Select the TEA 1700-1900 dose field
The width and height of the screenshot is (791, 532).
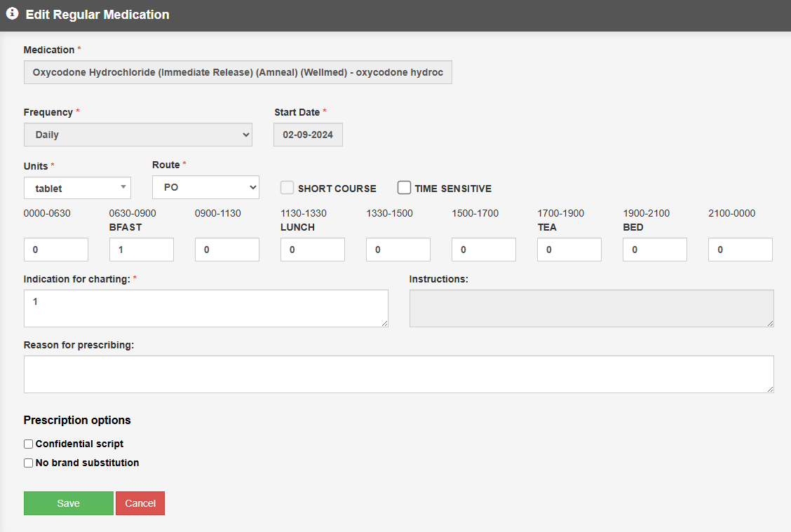coord(569,250)
